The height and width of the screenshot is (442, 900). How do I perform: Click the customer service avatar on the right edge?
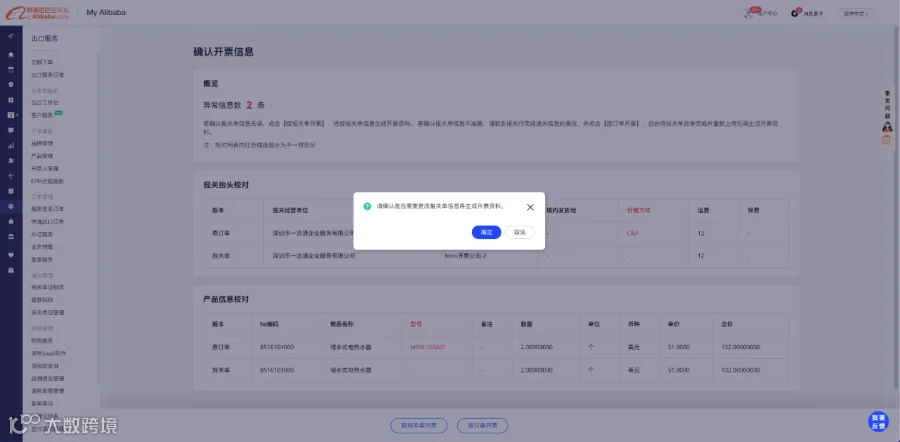[887, 127]
